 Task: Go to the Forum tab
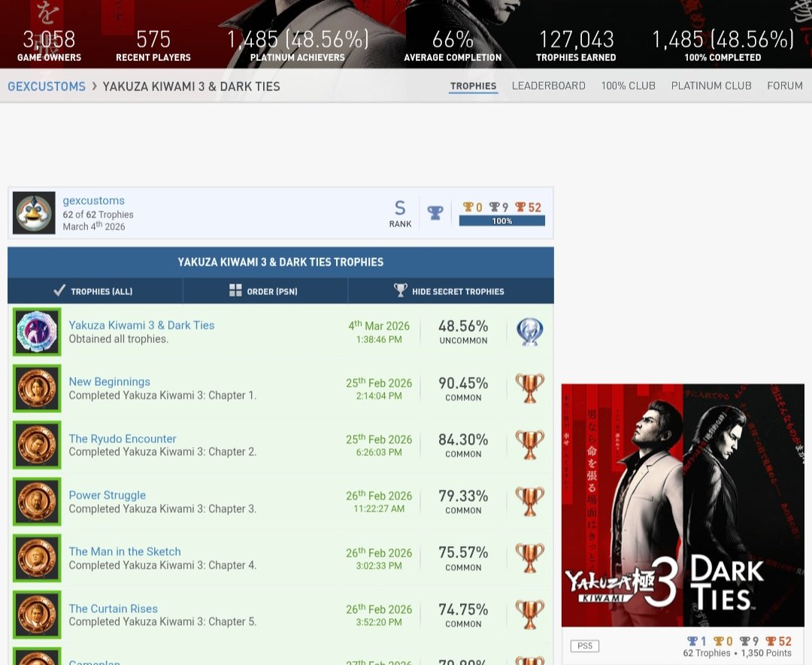pyautogui.click(x=784, y=86)
